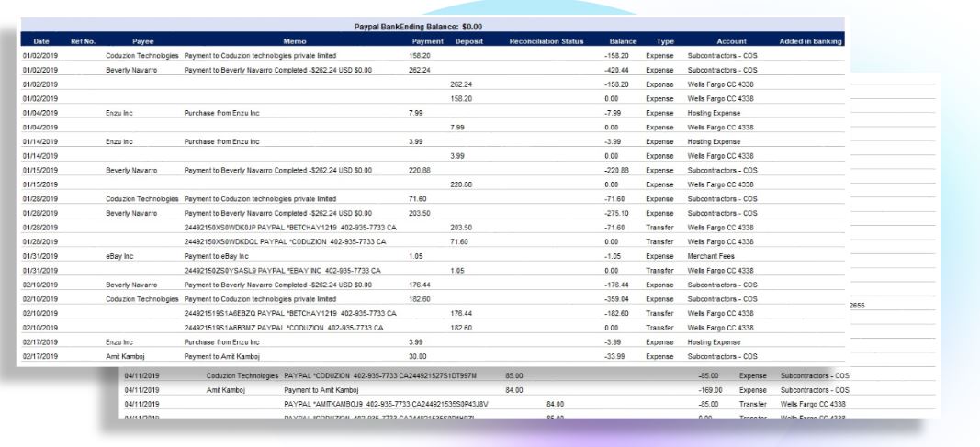Click the 1.05 payment amount

[416, 256]
